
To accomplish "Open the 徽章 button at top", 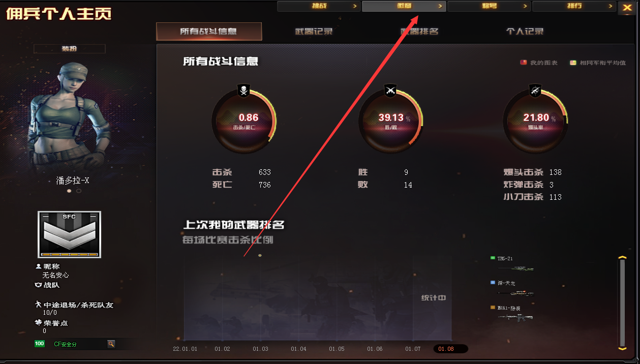I will click(404, 6).
